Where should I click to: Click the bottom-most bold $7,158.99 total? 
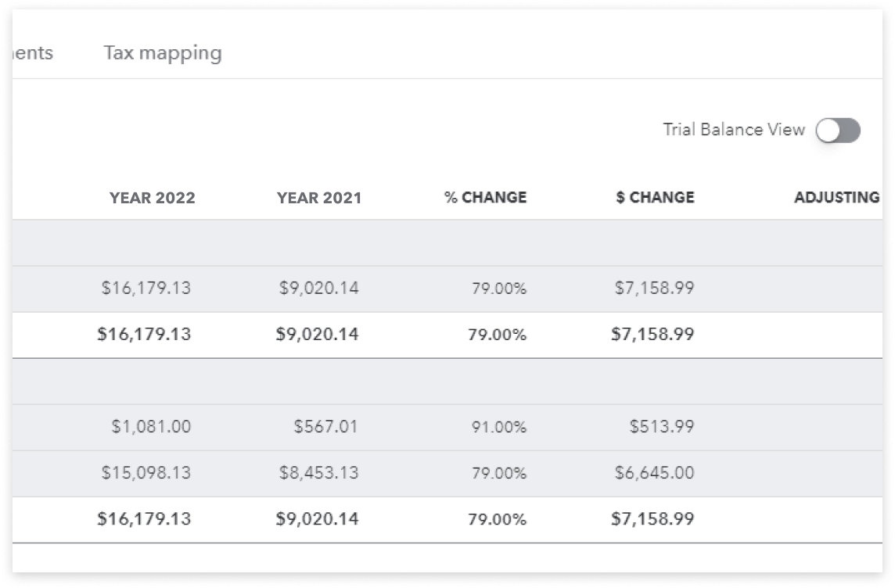tap(652, 519)
